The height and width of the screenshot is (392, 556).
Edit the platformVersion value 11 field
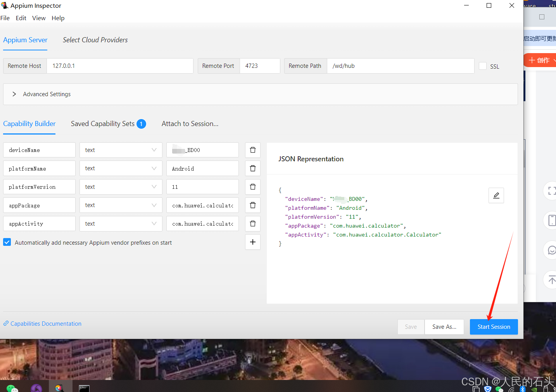coord(202,187)
